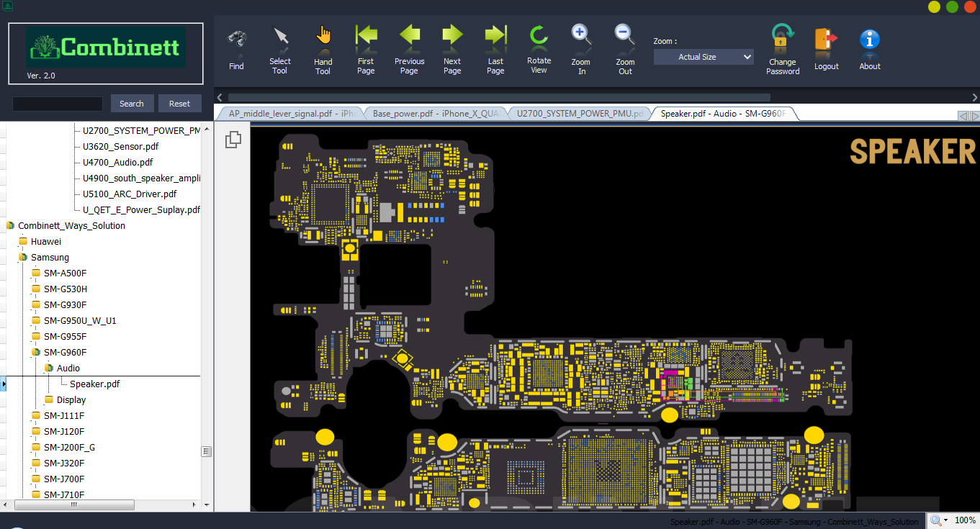
Task: Click the search text input field
Action: 58,104
